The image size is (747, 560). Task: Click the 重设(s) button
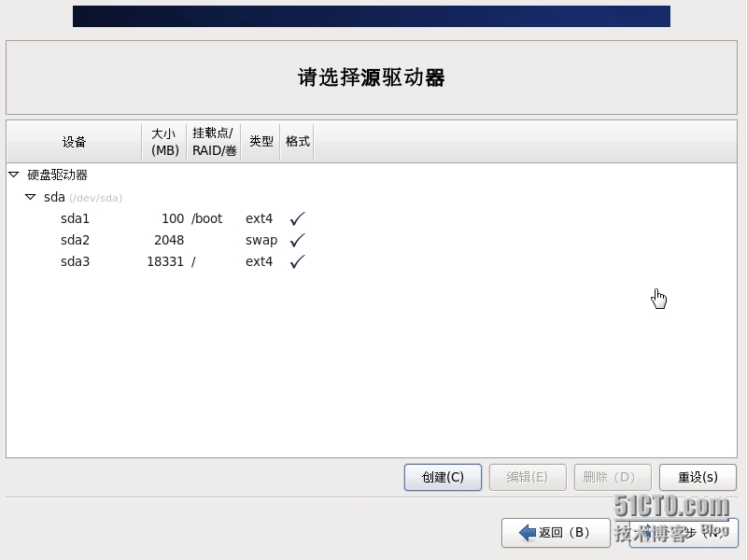pyautogui.click(x=698, y=477)
